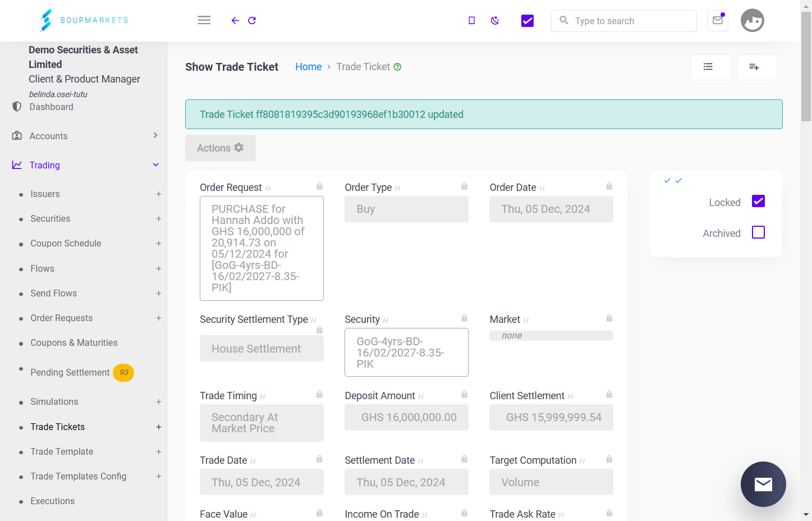Click the Pending Settlement 93 badge
This screenshot has width=812, height=521.
point(123,372)
